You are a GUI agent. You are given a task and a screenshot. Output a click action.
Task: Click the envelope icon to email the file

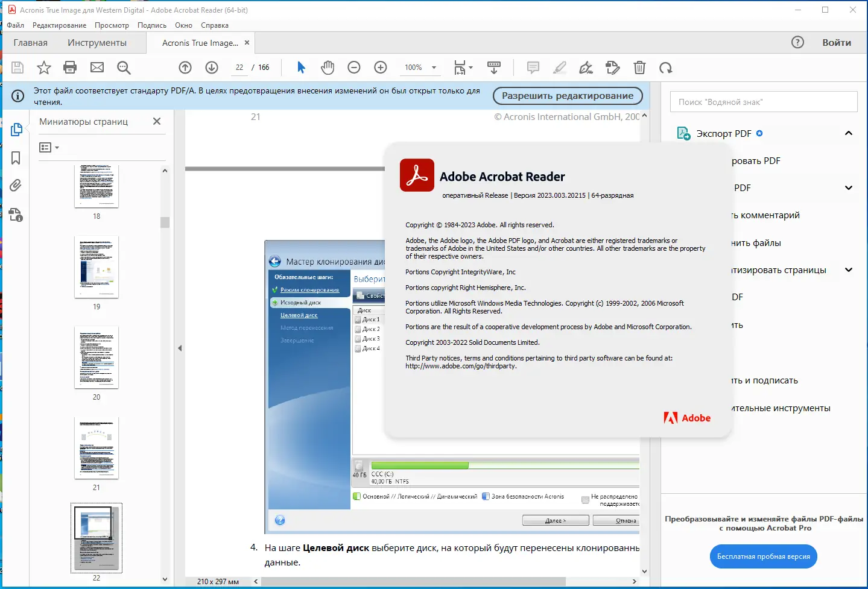[x=97, y=68]
